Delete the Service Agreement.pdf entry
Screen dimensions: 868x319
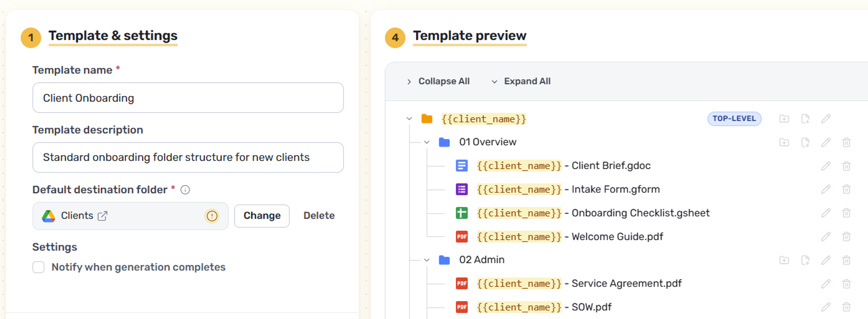(x=847, y=283)
